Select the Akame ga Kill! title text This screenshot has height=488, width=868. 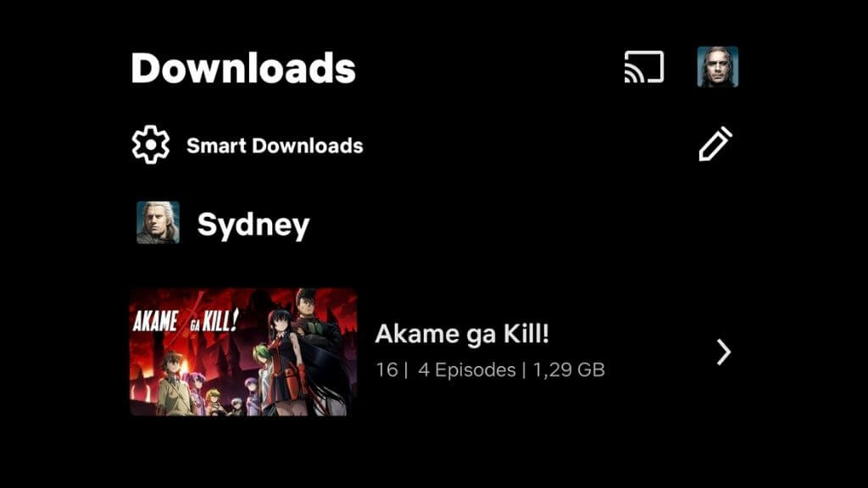point(462,334)
